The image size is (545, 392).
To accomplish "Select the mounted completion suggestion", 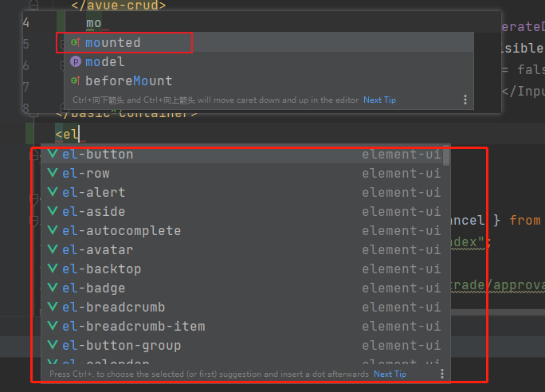I will tap(269, 43).
